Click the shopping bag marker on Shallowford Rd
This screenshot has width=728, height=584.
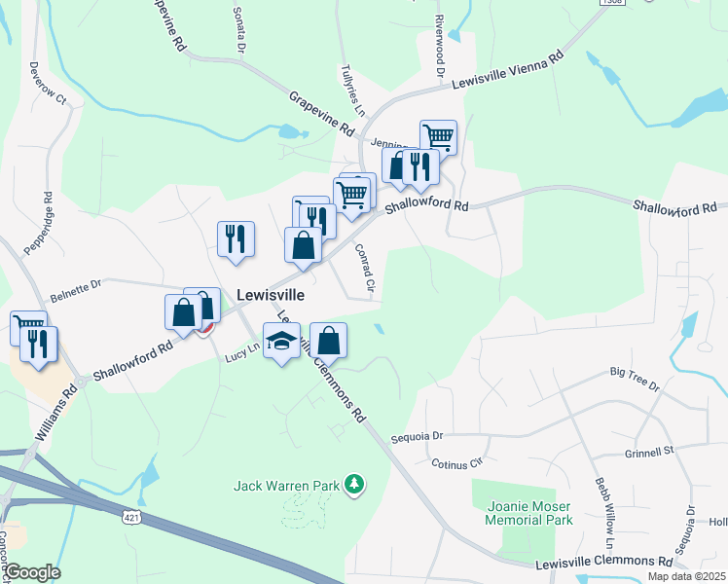[303, 246]
